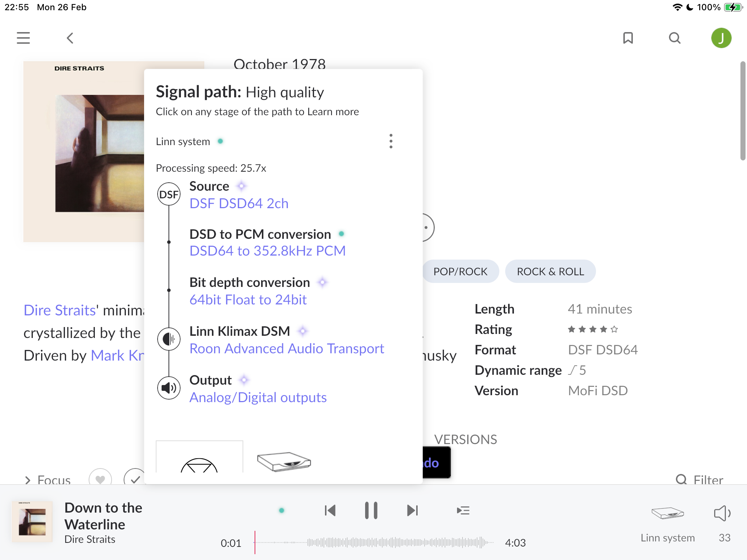The height and width of the screenshot is (560, 747).
Task: Open Roon Advanced Audio Transport link
Action: [x=287, y=349]
